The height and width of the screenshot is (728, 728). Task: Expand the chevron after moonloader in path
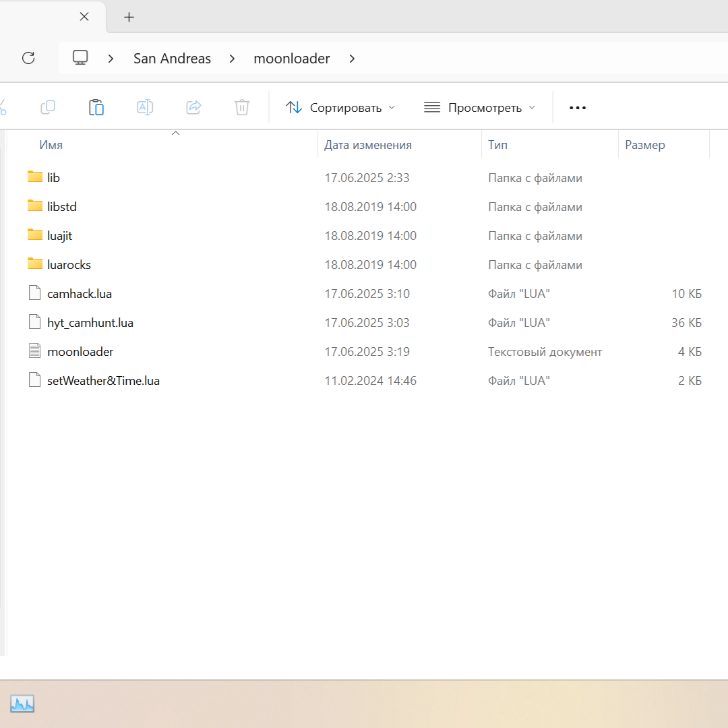click(x=352, y=59)
